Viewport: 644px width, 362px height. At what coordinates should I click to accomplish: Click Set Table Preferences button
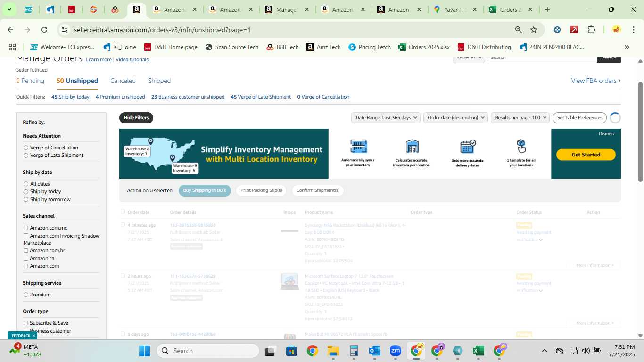point(579,117)
